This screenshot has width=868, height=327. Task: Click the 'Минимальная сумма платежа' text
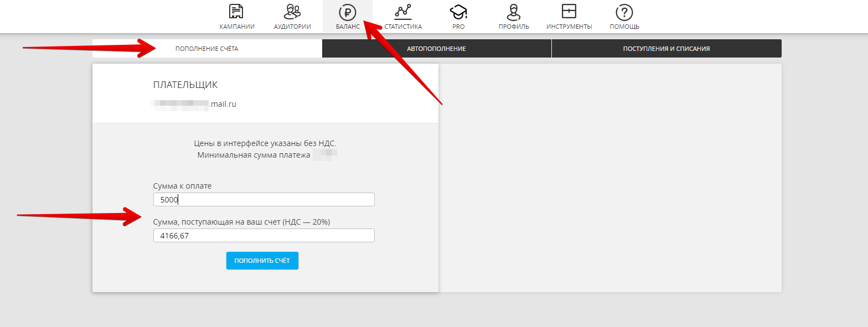click(x=254, y=154)
